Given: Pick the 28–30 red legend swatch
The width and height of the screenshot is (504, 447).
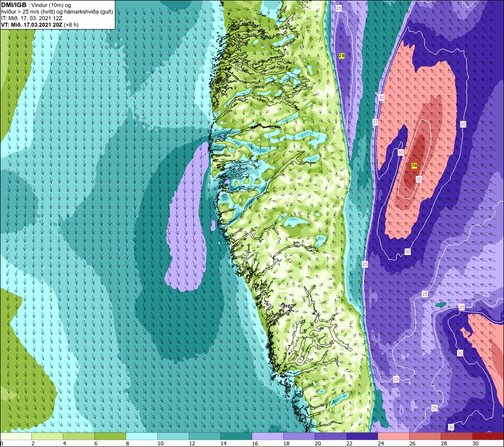Looking at the screenshot, I should coord(457,436).
